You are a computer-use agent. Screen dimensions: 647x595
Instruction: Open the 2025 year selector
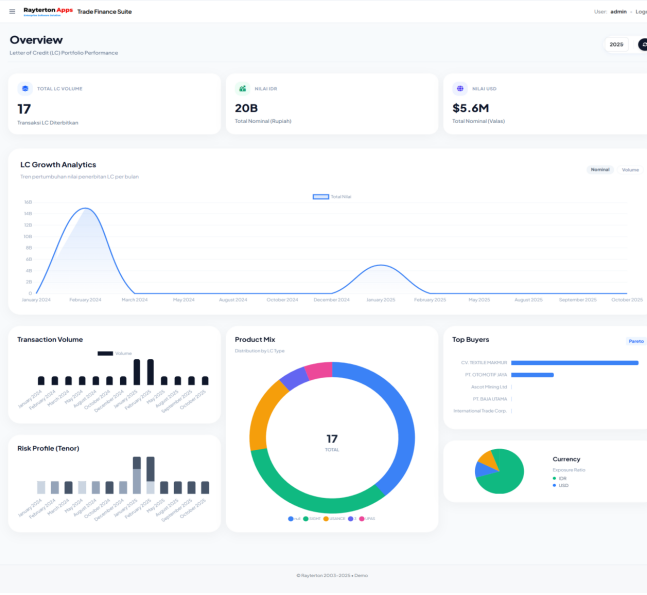[x=616, y=44]
